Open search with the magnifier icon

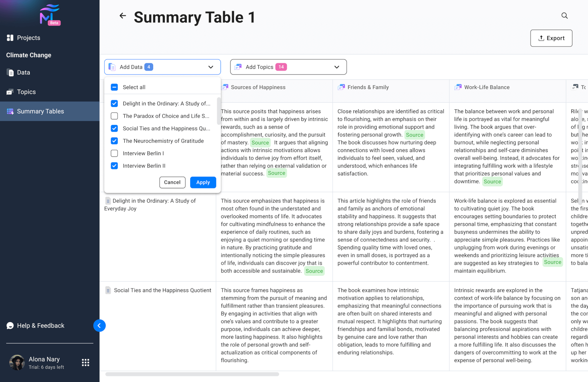pos(564,16)
